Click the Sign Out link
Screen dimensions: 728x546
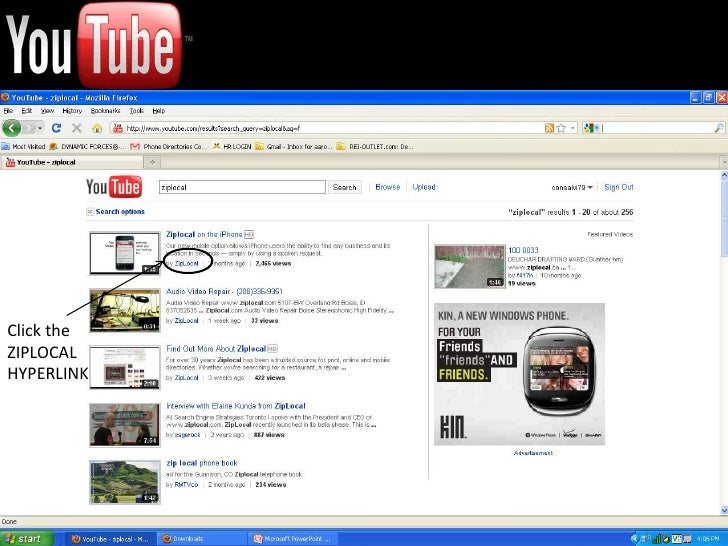[618, 187]
